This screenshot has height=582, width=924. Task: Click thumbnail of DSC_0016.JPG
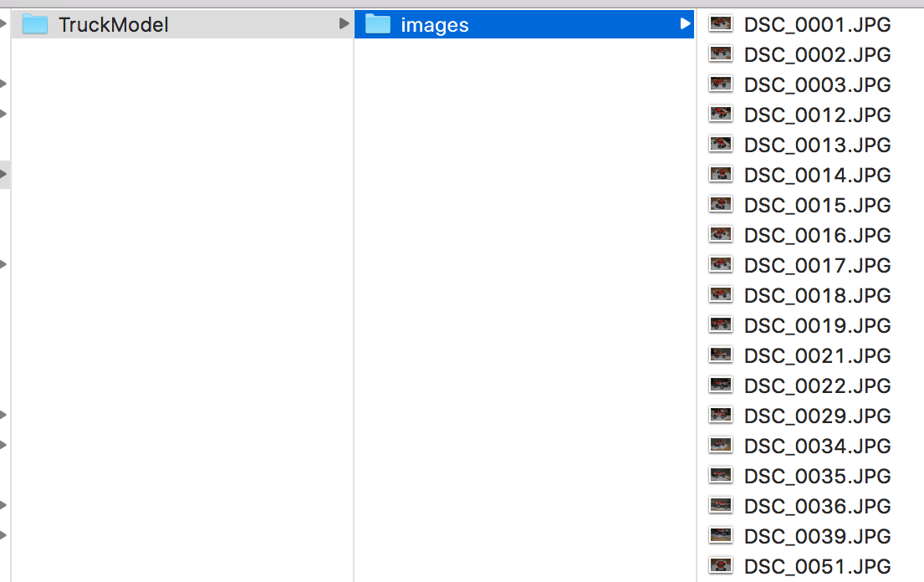pos(720,234)
